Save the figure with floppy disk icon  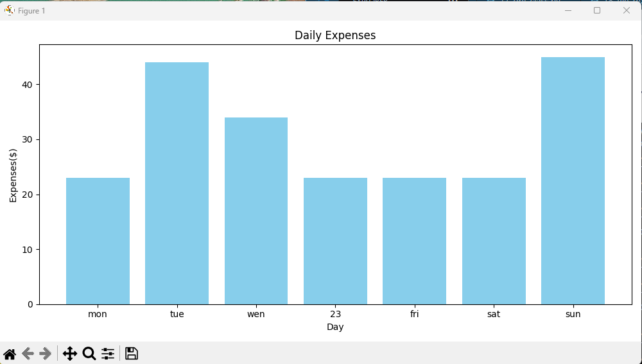pyautogui.click(x=132, y=354)
